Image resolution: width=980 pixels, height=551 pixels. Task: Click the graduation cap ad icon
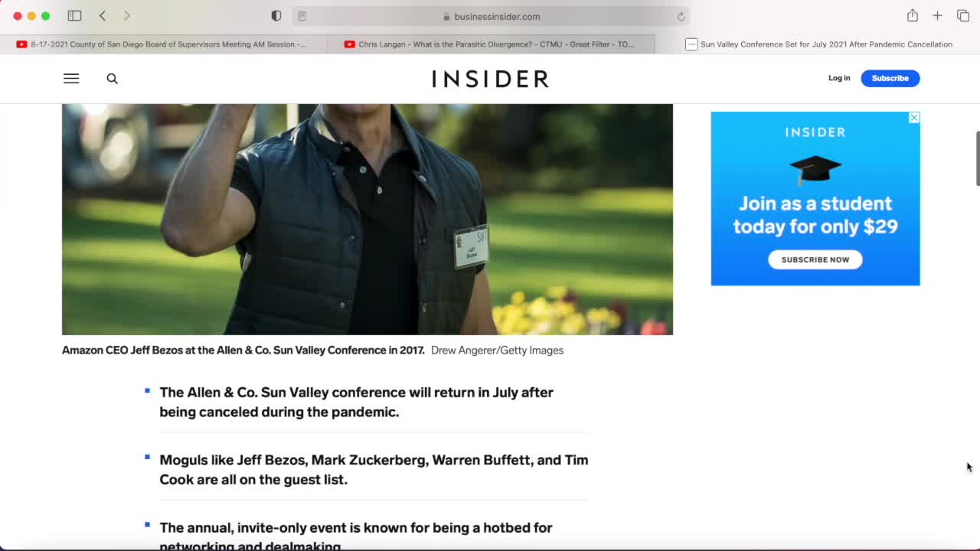[x=815, y=169]
